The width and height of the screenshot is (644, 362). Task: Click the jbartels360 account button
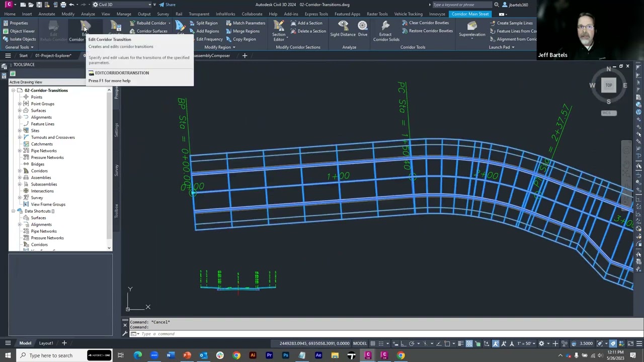pos(515,5)
